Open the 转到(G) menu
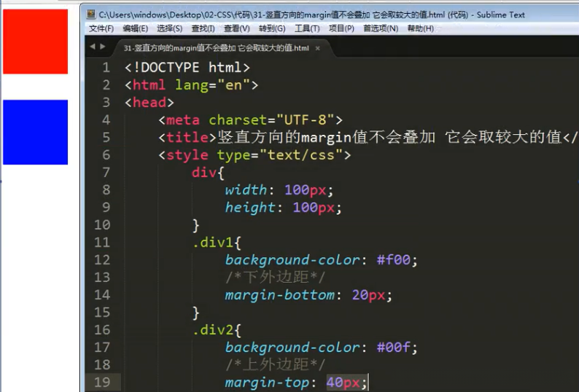The image size is (579, 392). pyautogui.click(x=272, y=28)
